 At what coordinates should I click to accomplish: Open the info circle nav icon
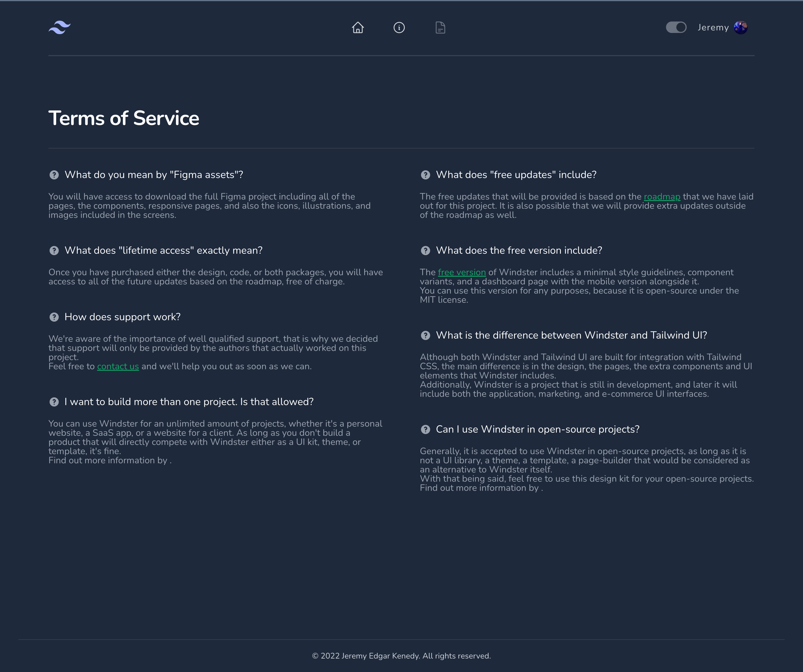click(x=399, y=28)
